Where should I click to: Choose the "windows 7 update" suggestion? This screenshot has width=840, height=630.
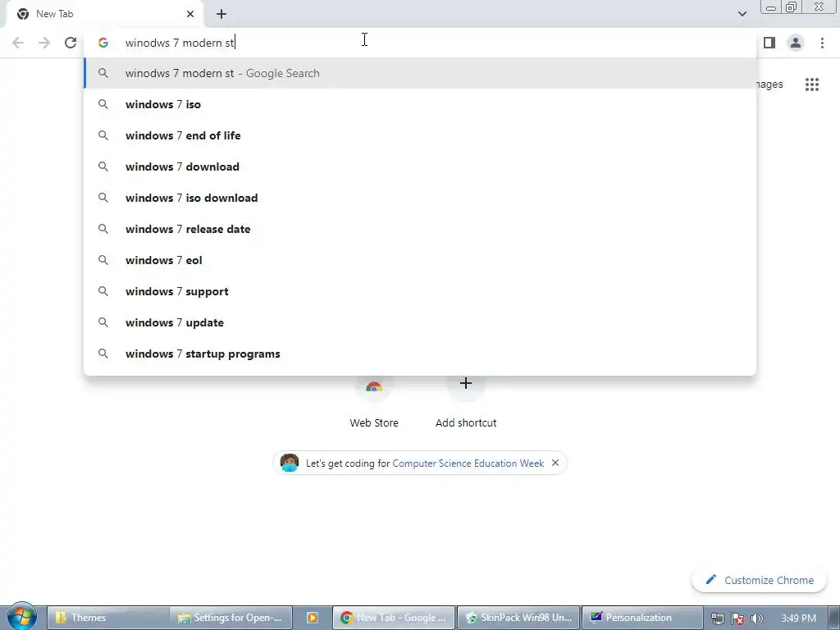point(420,322)
